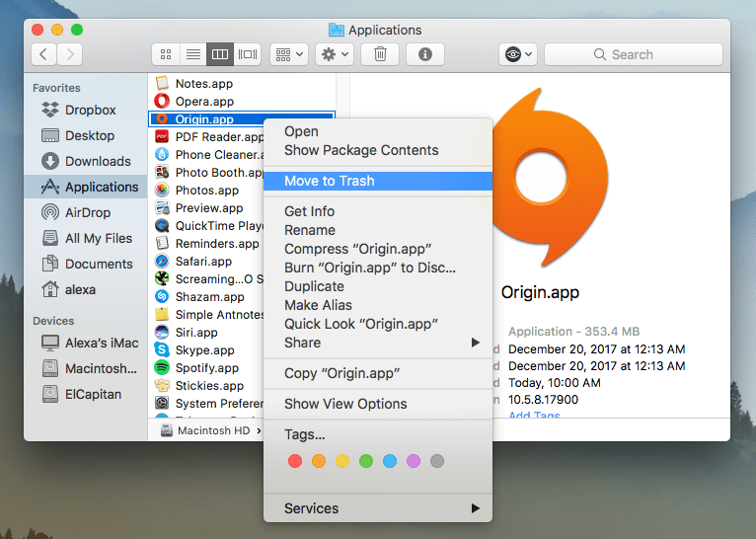Open the item arrangement dropdown
Image resolution: width=756 pixels, height=539 pixels.
[x=289, y=54]
